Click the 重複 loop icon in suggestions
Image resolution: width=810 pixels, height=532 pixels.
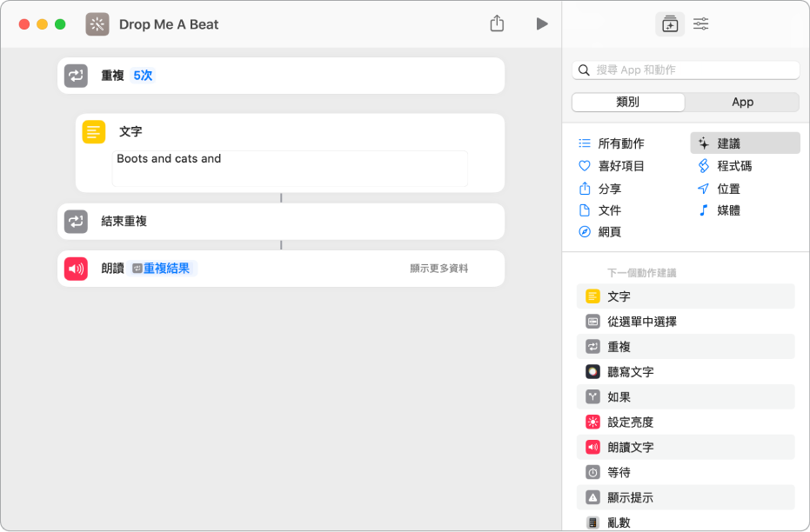pos(592,347)
